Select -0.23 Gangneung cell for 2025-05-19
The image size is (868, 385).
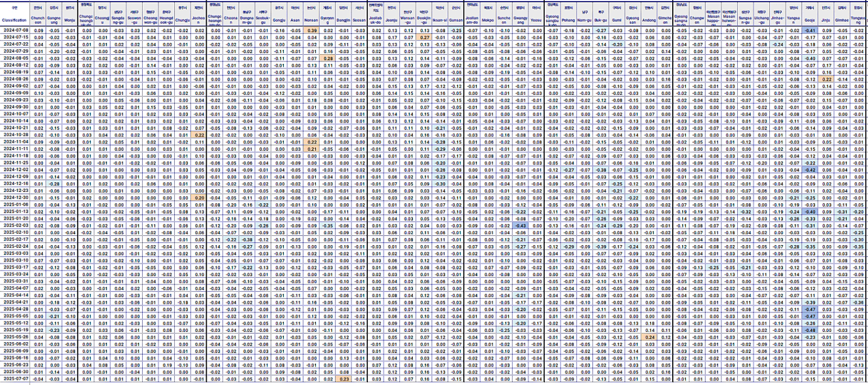click(x=54, y=330)
